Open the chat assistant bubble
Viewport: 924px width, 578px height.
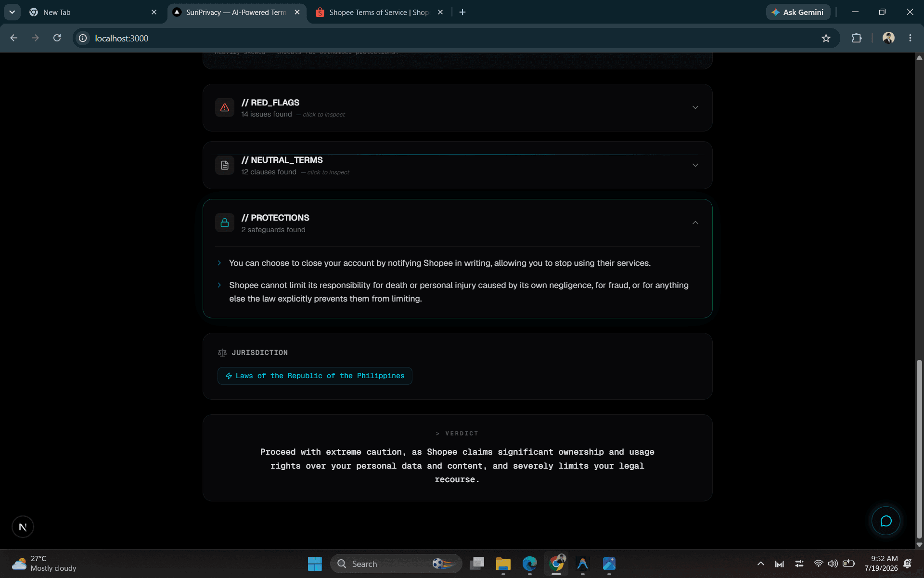coord(885,521)
